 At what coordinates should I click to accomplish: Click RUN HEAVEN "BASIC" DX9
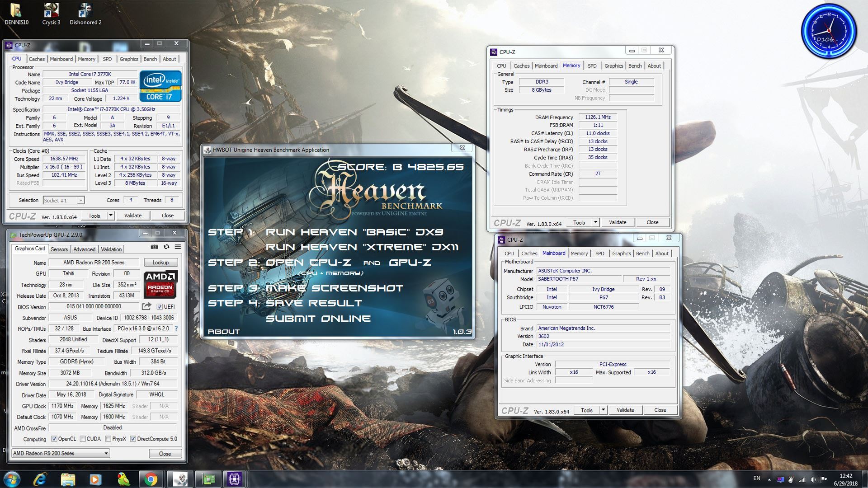tap(354, 232)
